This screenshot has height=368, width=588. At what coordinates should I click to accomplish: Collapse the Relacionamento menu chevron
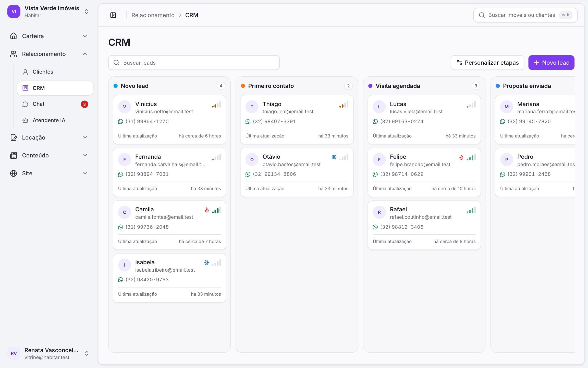tap(85, 54)
